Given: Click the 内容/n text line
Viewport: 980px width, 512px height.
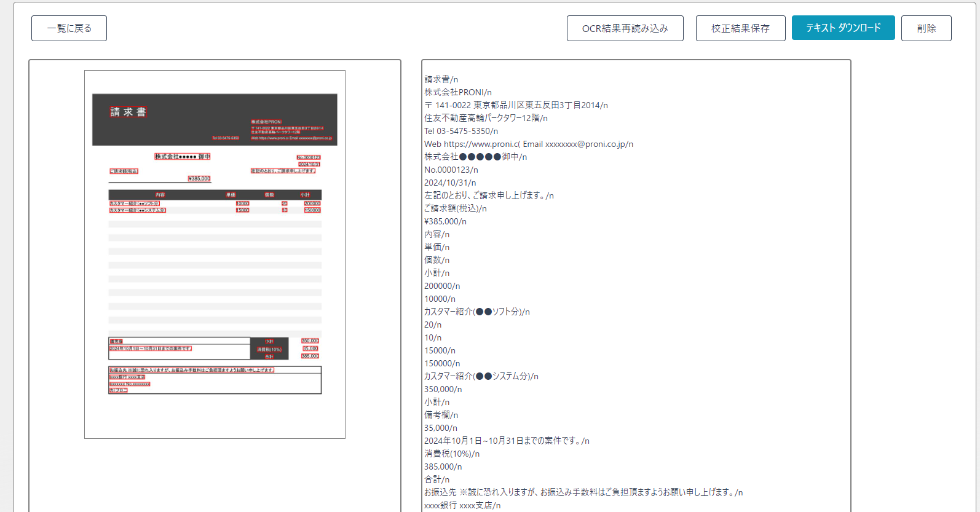Looking at the screenshot, I should tap(437, 234).
